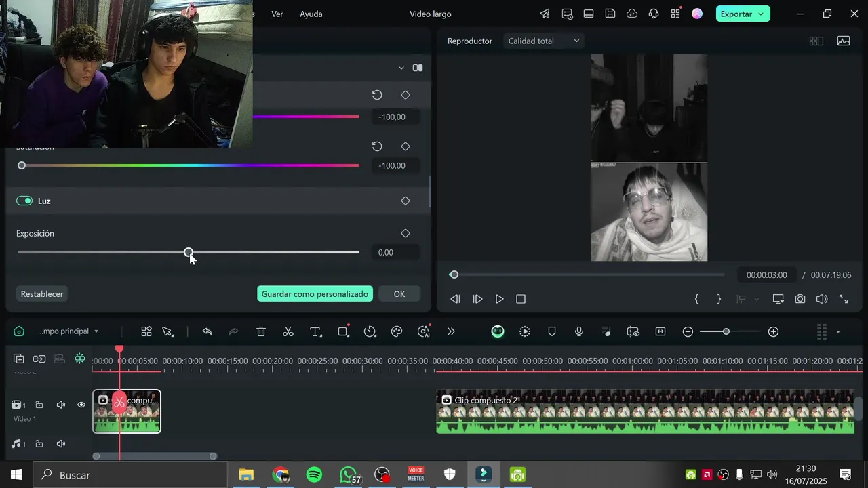Split clip with scissors toolbar icon
This screenshot has width=868, height=488.
(288, 331)
